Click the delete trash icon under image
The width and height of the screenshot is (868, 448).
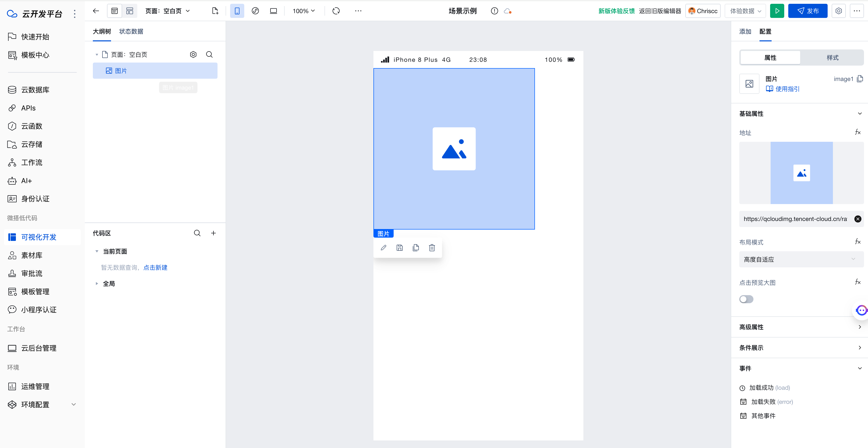tap(432, 248)
